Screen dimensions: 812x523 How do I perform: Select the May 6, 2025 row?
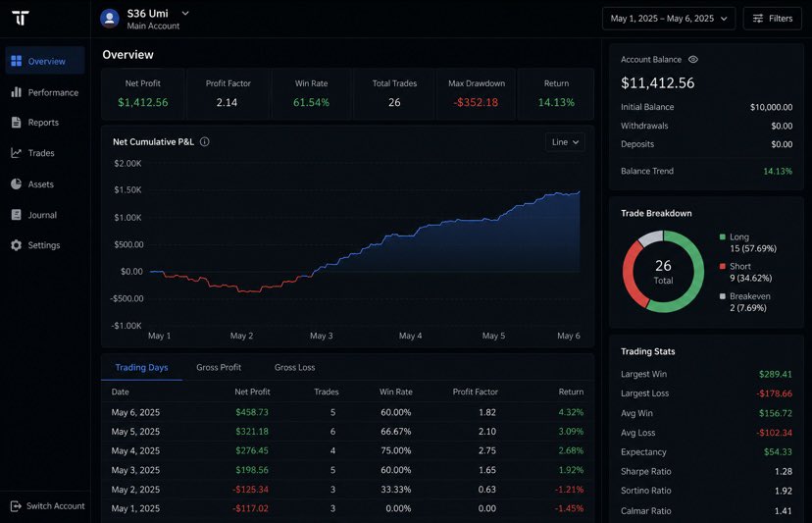(347, 412)
